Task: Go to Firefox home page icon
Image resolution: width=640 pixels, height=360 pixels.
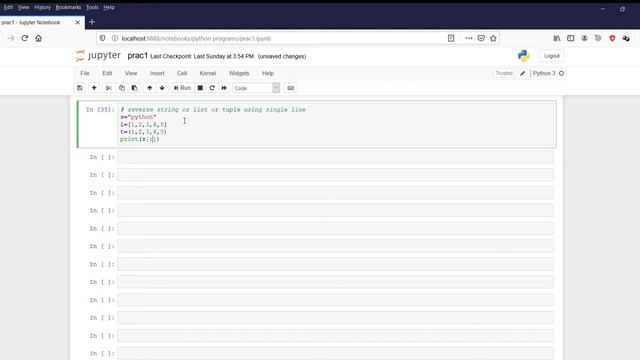Action: pyautogui.click(x=38, y=38)
